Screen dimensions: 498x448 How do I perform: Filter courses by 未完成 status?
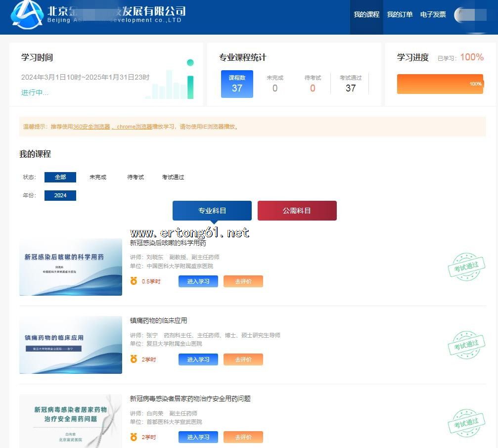98,177
